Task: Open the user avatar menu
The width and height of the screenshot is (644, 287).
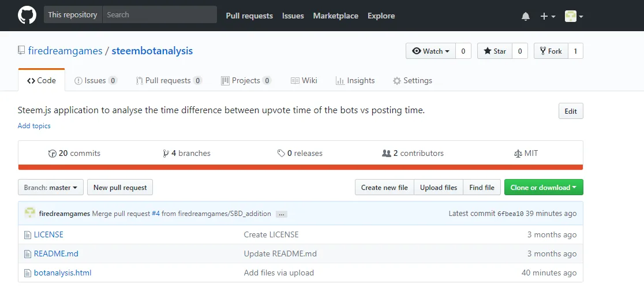Action: [x=574, y=16]
